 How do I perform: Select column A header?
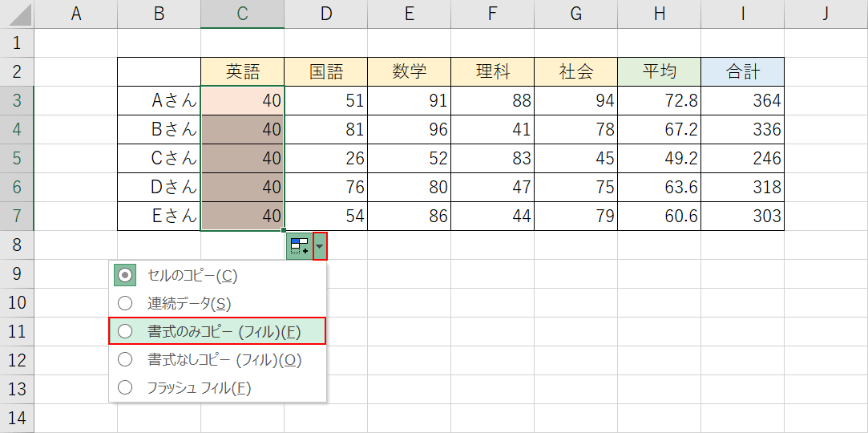coord(76,14)
